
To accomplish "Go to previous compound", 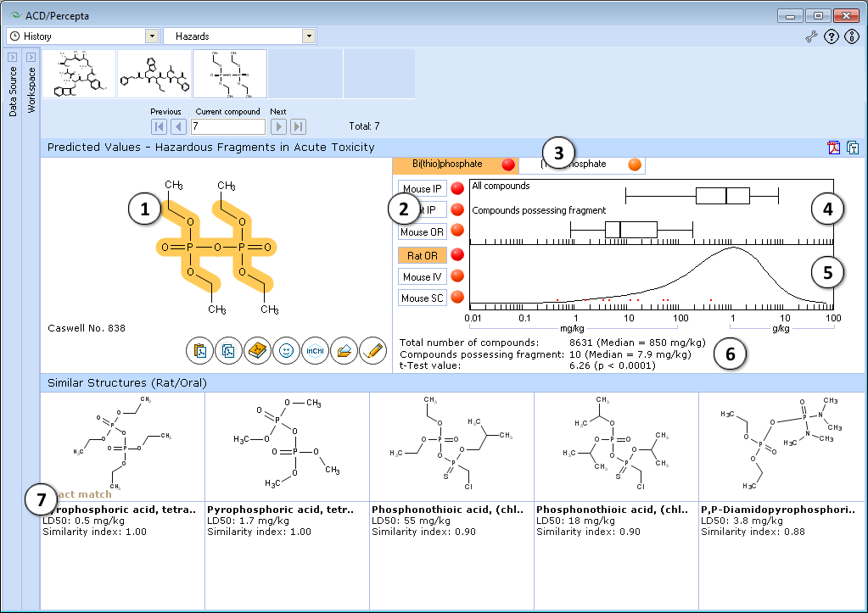I will (178, 126).
